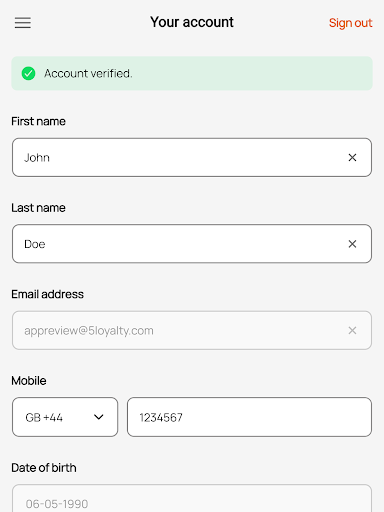The height and width of the screenshot is (512, 384).
Task: Sign out of the account
Action: coord(350,23)
